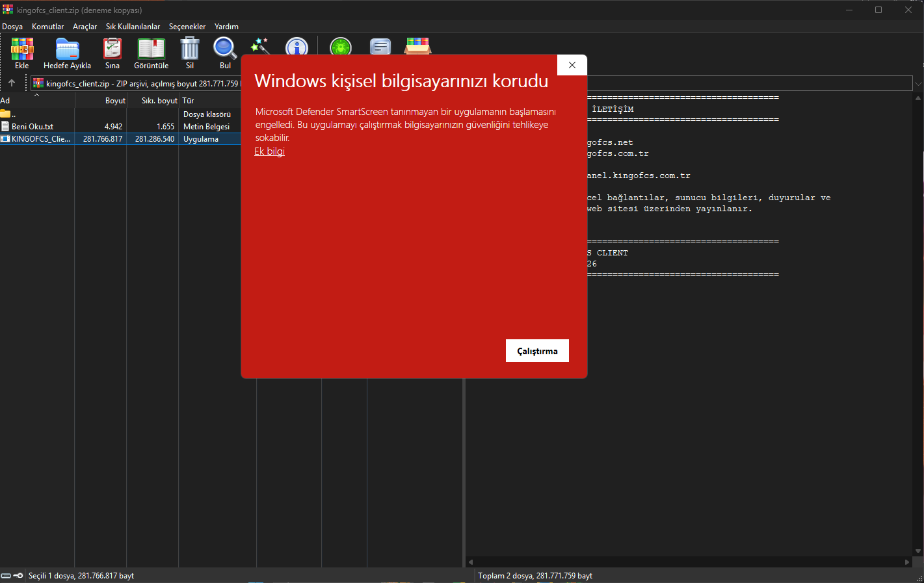Open the Dosya menu
Image resolution: width=924 pixels, height=583 pixels.
click(12, 27)
